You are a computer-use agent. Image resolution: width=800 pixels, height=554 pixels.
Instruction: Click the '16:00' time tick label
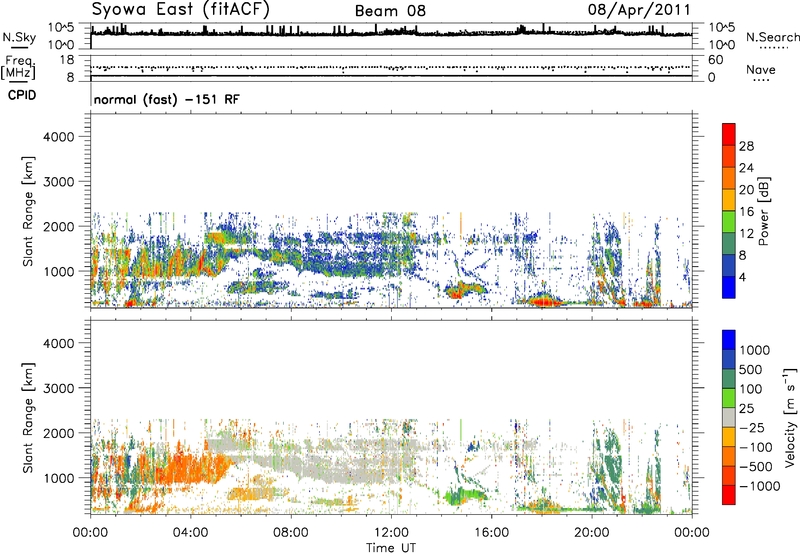(491, 533)
